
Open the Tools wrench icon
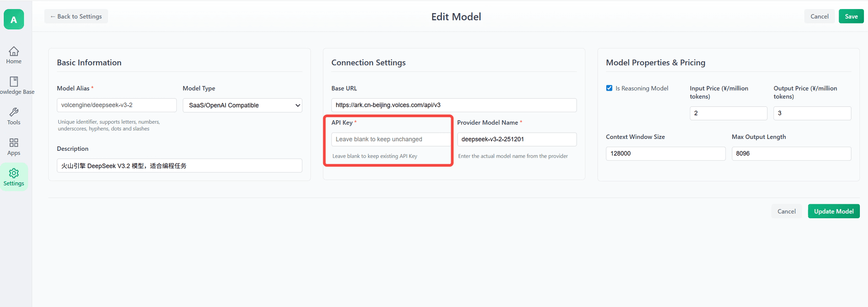pos(14,112)
